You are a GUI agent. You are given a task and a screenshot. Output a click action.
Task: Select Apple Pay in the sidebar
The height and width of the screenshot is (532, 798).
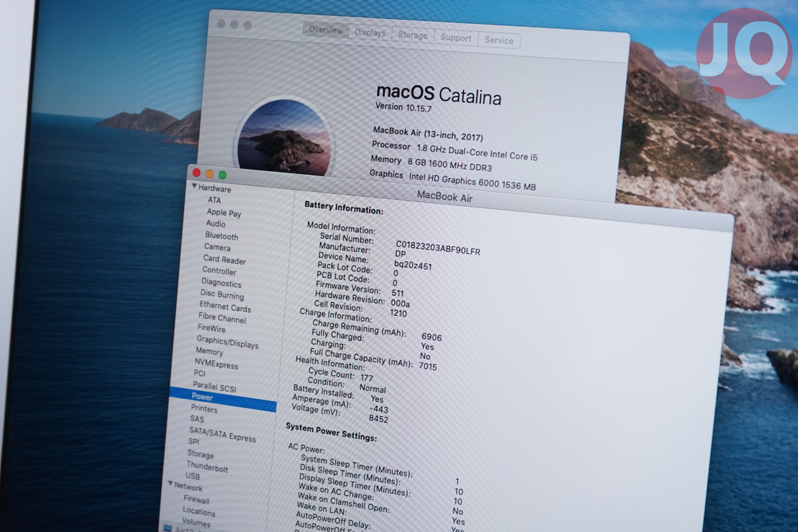click(223, 213)
